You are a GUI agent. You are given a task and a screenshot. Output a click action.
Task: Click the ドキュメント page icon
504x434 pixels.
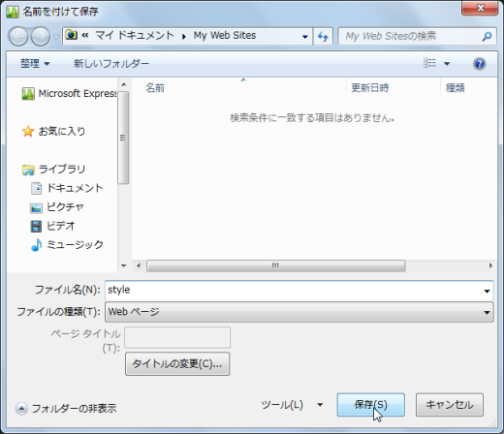pos(36,188)
